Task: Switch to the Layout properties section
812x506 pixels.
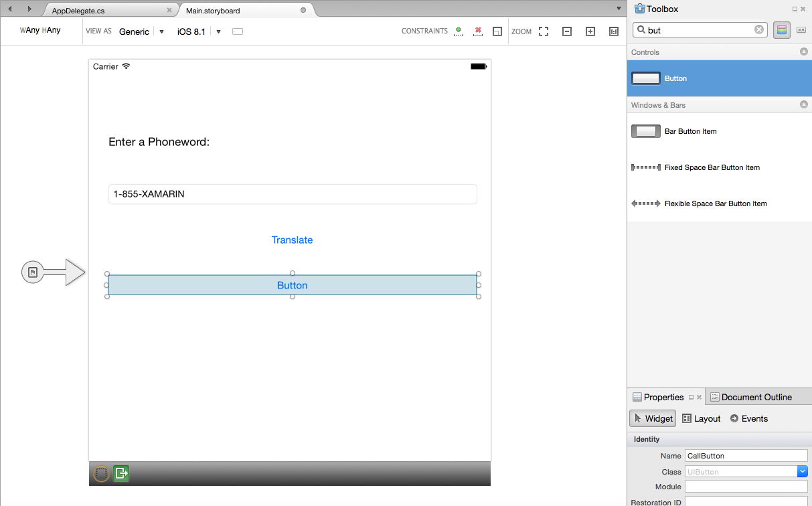Action: [x=701, y=418]
